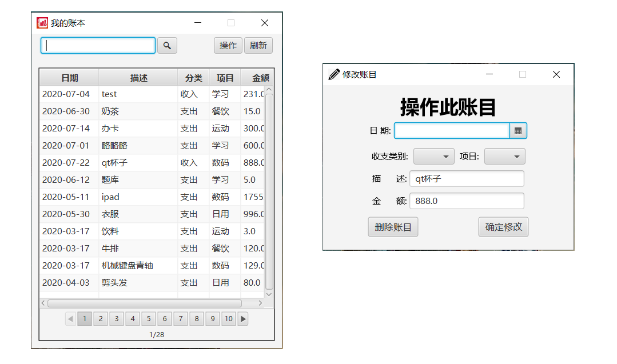
Task: Close the 我的账本 window
Action: point(265,23)
